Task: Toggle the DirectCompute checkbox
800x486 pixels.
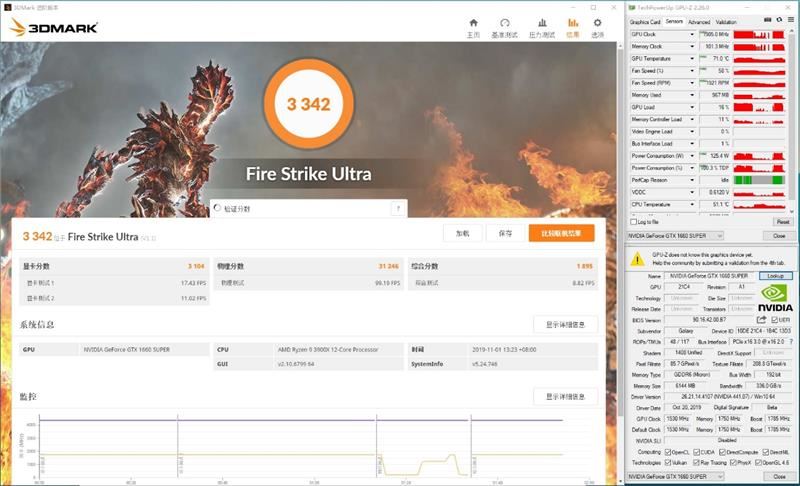Action: click(722, 452)
